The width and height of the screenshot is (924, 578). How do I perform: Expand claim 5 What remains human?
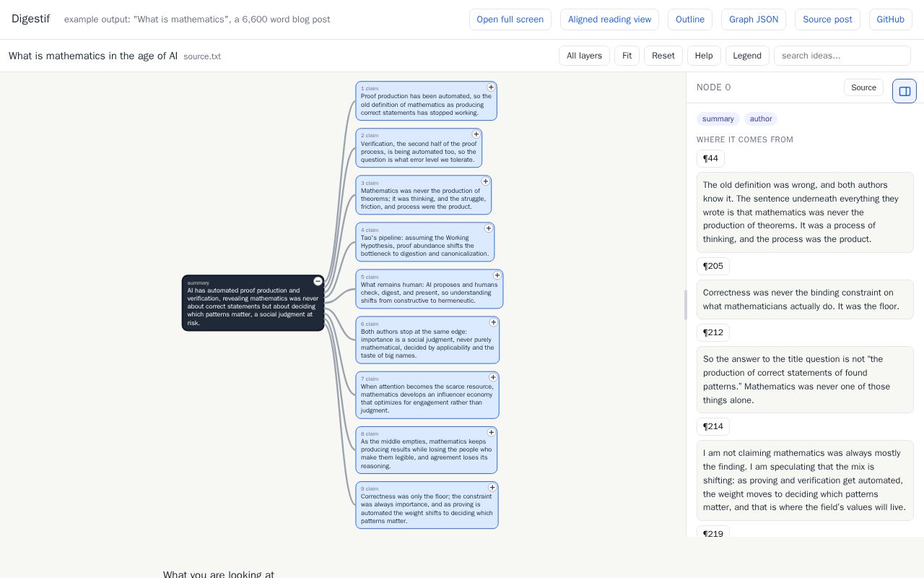[497, 275]
